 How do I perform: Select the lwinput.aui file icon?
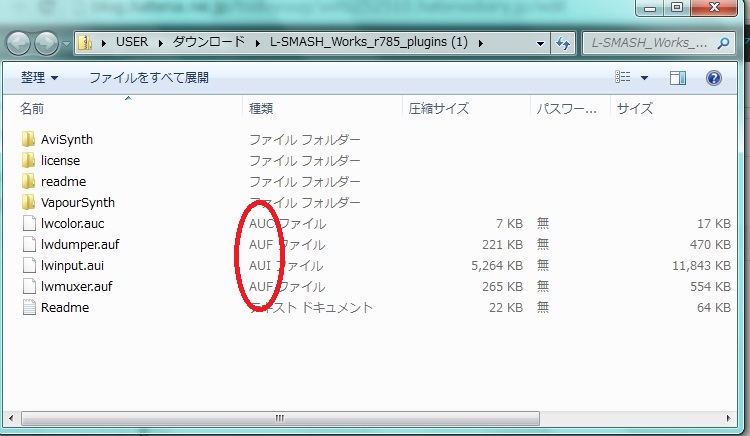pyautogui.click(x=29, y=265)
